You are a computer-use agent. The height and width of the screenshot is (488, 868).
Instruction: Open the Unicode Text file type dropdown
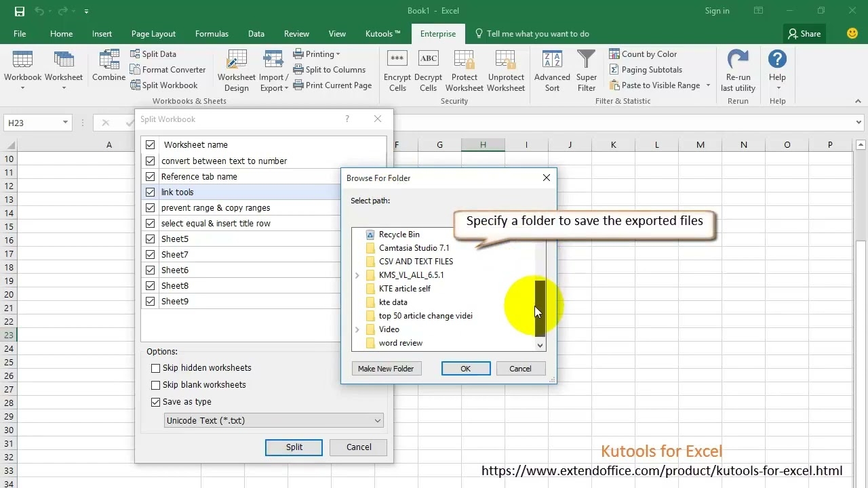pos(378,421)
